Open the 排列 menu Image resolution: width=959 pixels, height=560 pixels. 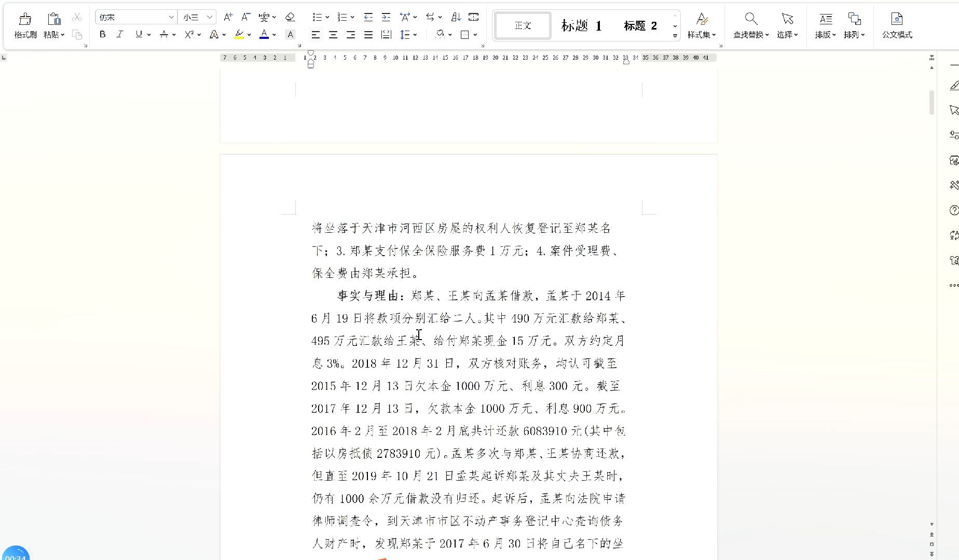point(854,35)
